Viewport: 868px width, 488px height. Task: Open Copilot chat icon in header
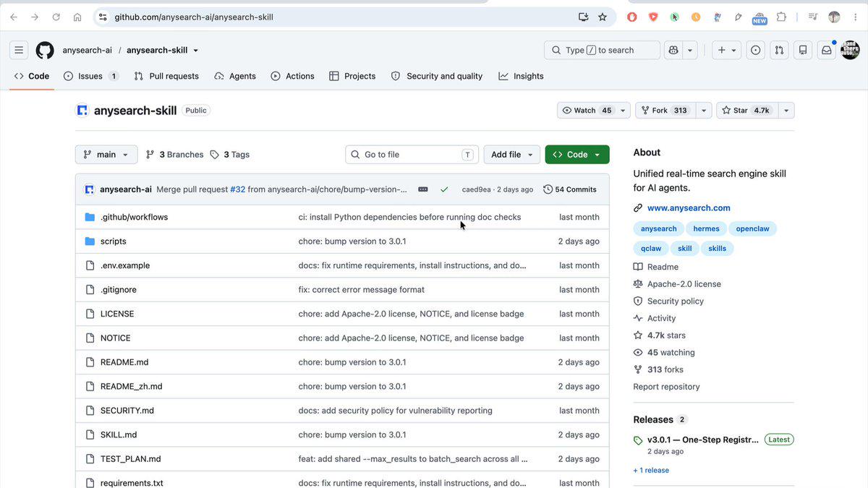pos(674,50)
